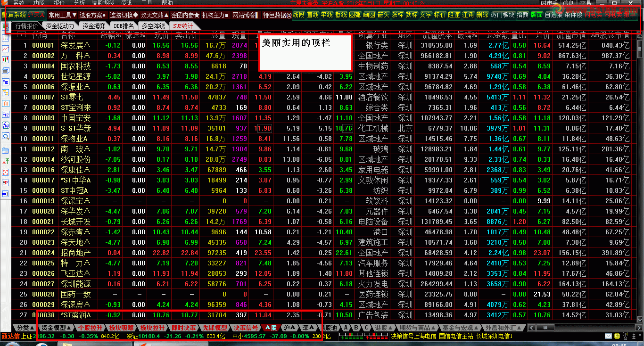Click the 删除 delete drawing tool

tap(482, 15)
